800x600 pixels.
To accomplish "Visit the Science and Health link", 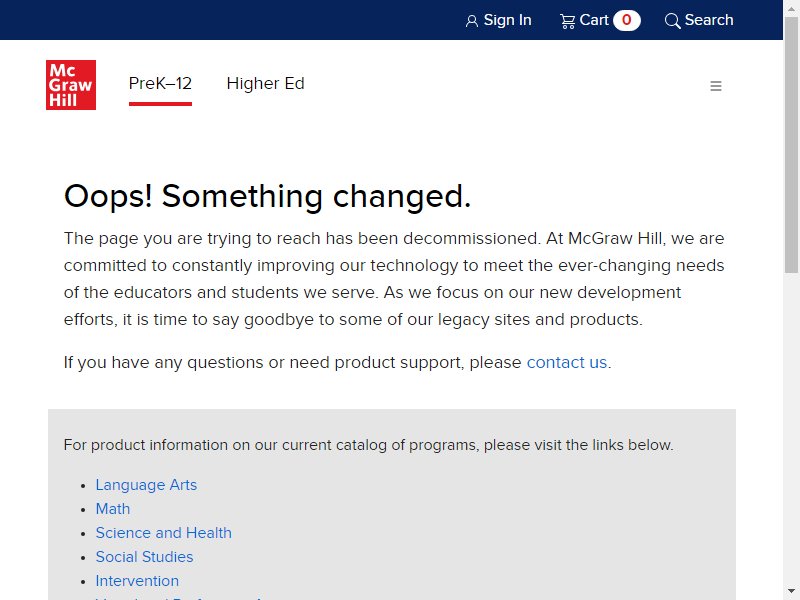I will coord(163,533).
